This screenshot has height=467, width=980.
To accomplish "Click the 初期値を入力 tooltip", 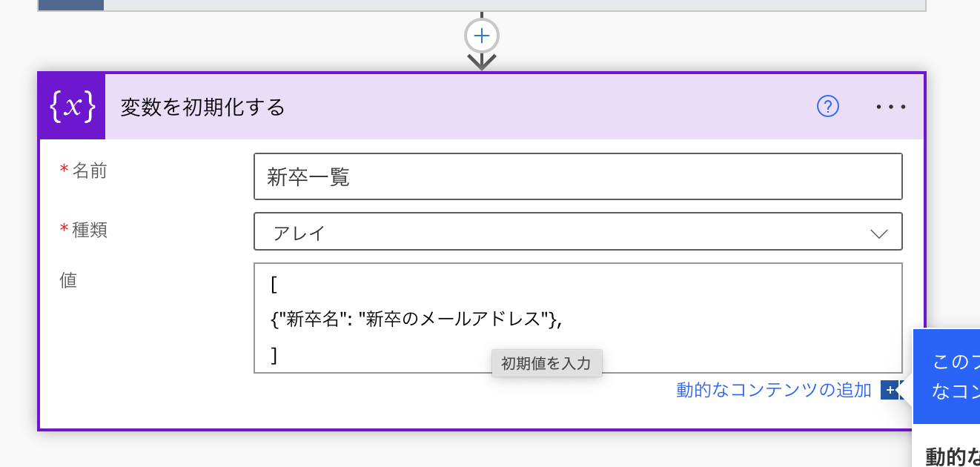I will 547,364.
